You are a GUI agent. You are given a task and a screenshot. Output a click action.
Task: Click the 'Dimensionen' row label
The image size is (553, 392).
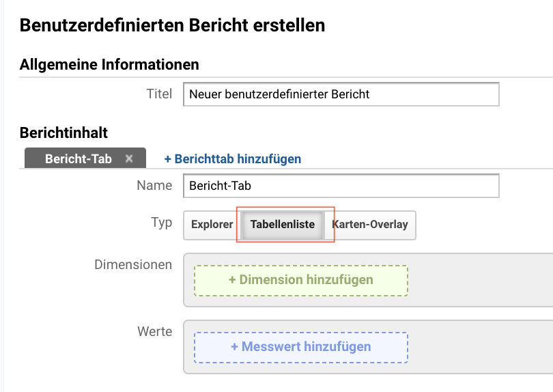133,264
